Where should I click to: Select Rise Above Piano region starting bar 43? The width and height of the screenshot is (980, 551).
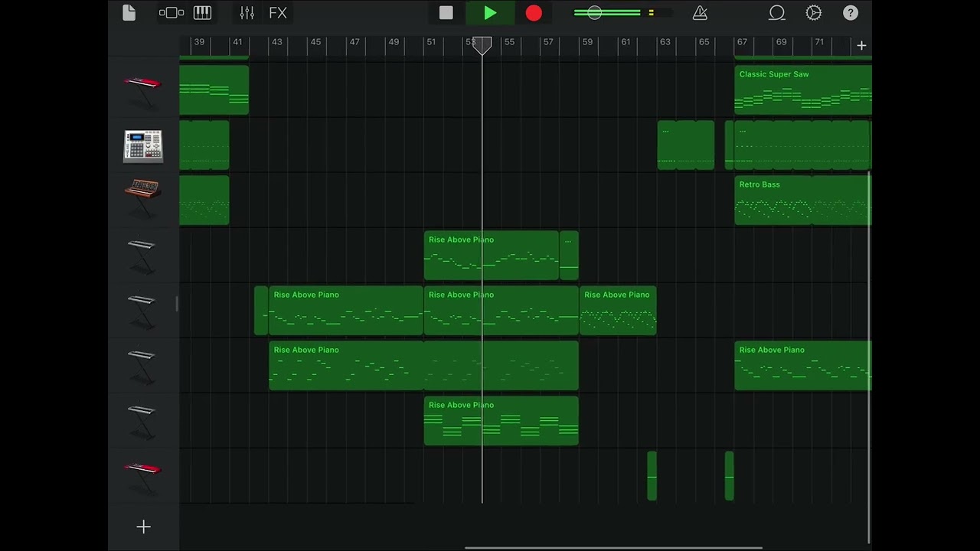pyautogui.click(x=346, y=311)
